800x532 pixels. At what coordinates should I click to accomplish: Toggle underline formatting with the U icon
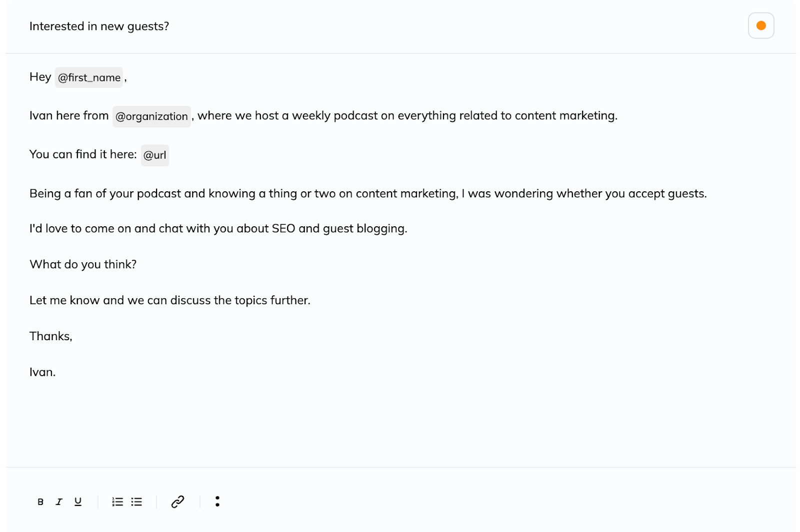tap(78, 502)
